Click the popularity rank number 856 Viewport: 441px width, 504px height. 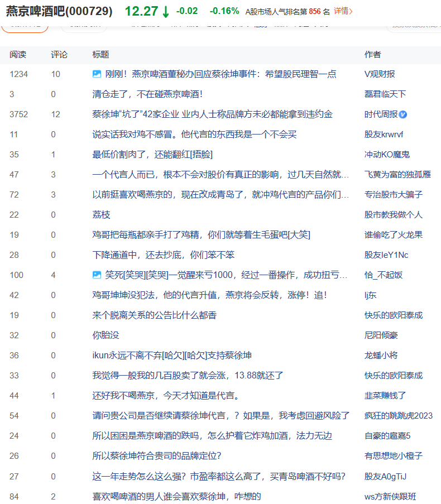tap(315, 12)
